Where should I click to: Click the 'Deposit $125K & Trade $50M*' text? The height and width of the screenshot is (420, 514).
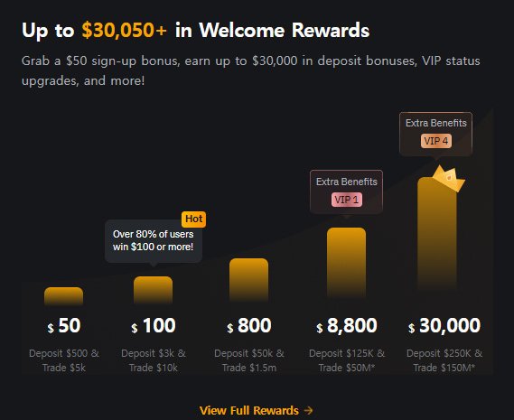click(x=347, y=360)
